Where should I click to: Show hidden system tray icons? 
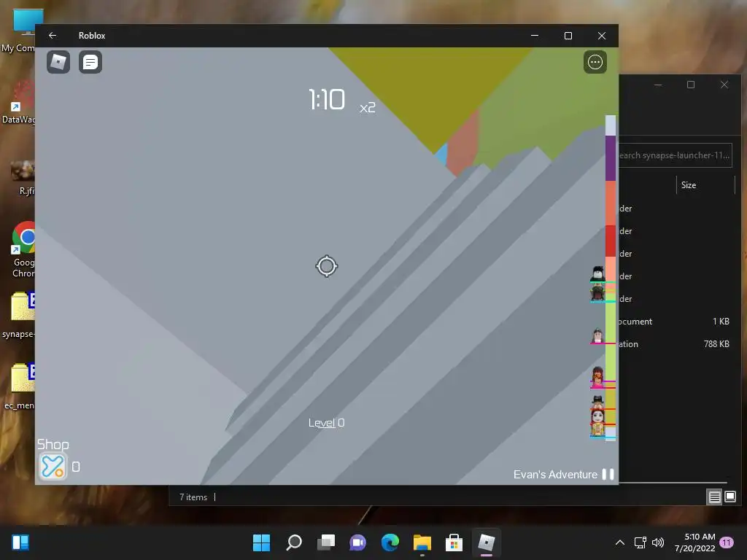[620, 542]
